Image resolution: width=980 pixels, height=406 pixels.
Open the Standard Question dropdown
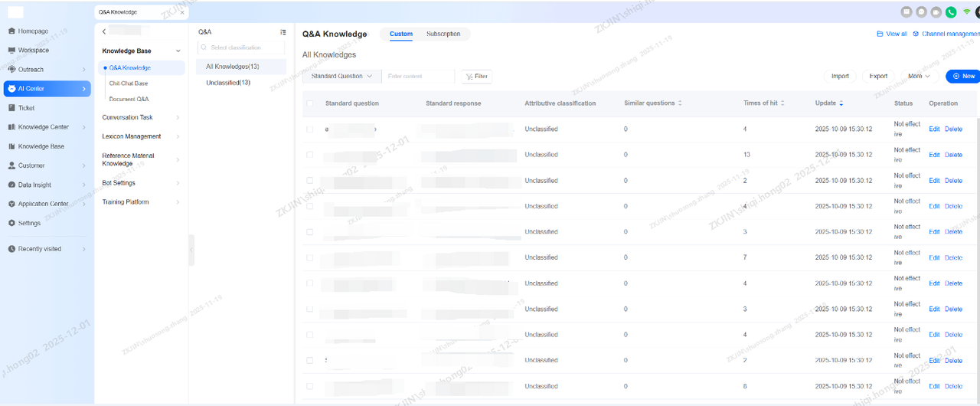(x=341, y=77)
